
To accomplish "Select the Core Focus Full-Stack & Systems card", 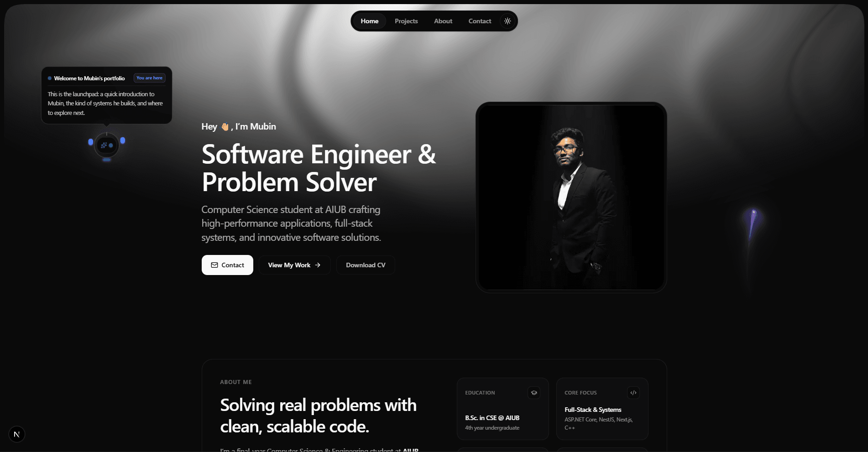I will 602,409.
